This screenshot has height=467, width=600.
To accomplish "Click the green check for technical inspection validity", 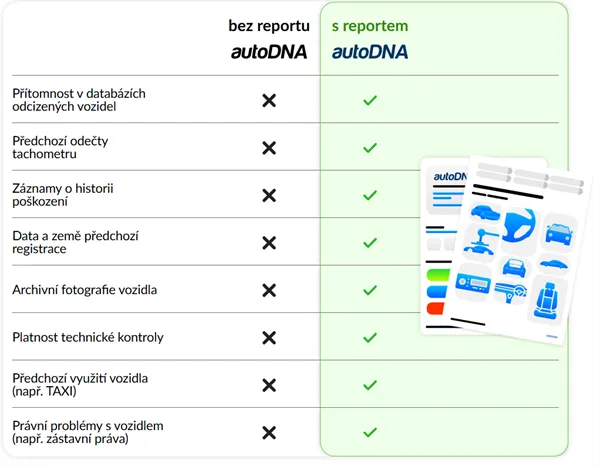I will click(369, 338).
